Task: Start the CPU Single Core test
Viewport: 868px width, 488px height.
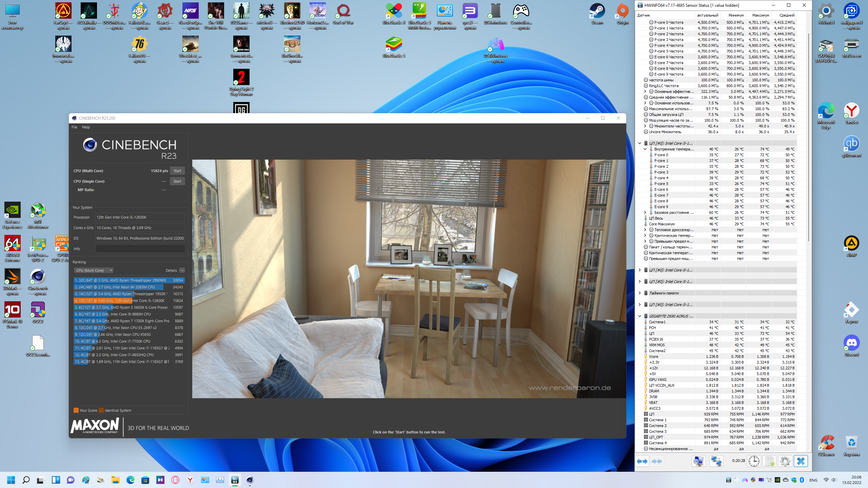Action: 177,181
